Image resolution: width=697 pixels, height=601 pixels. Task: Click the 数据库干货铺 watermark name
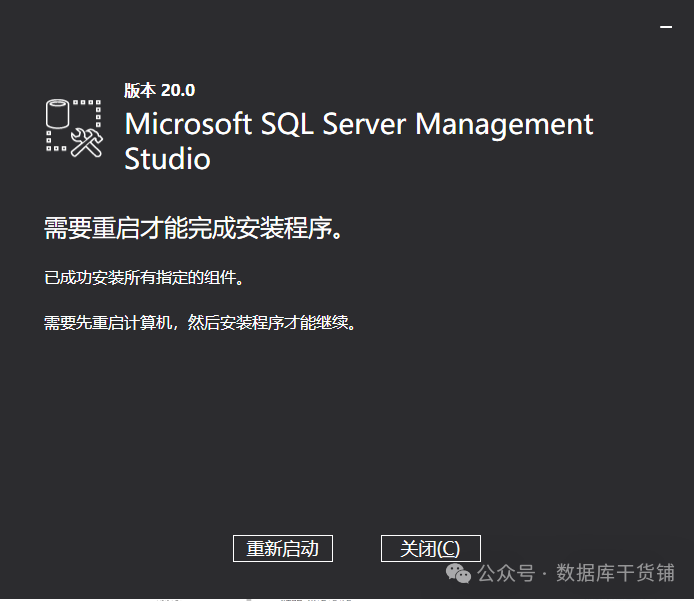[615, 574]
